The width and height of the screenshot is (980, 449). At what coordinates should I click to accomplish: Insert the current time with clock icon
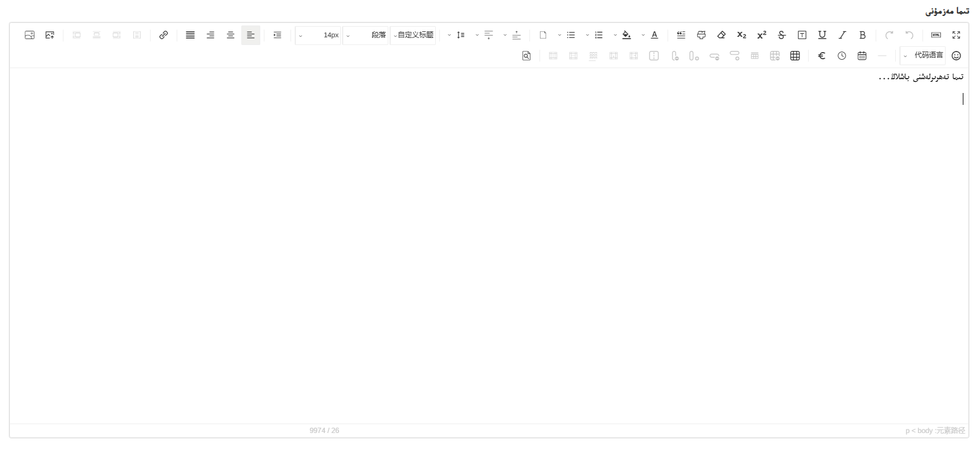pos(841,56)
